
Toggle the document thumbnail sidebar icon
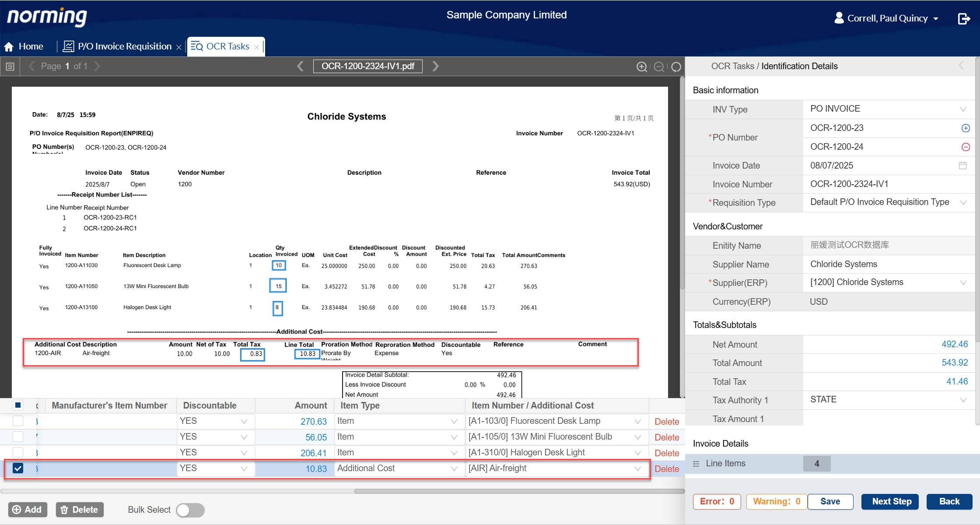(10, 67)
